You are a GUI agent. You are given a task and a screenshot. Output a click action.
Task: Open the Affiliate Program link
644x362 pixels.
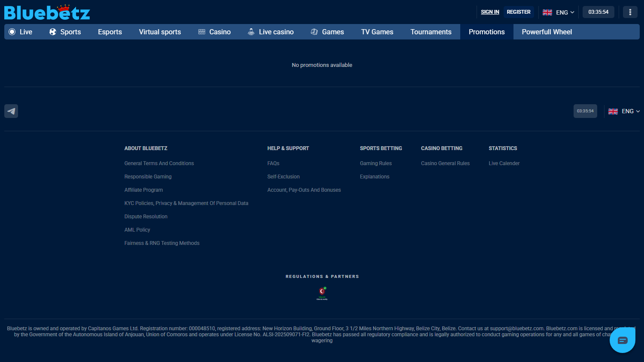pyautogui.click(x=143, y=190)
